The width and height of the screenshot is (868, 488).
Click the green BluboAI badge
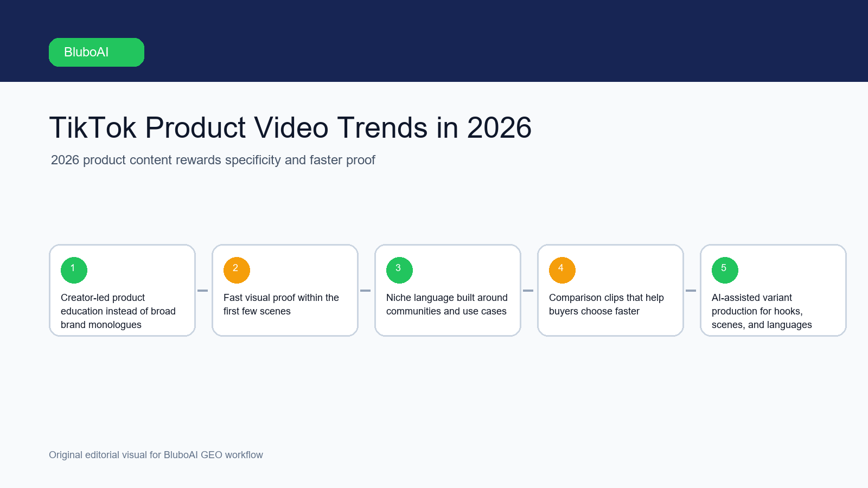(x=97, y=52)
